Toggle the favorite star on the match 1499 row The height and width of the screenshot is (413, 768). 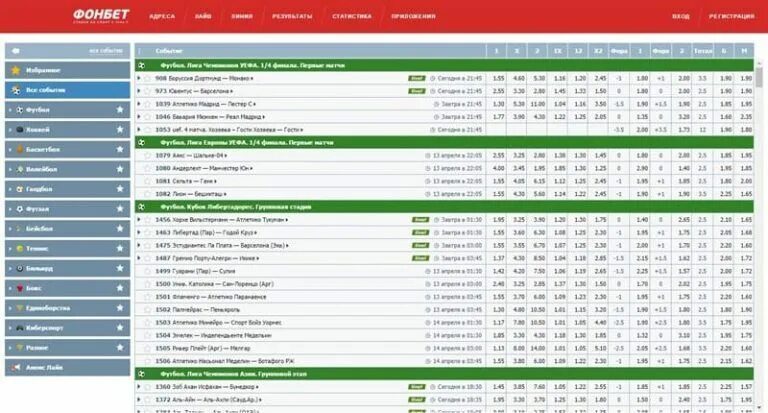[x=147, y=271]
